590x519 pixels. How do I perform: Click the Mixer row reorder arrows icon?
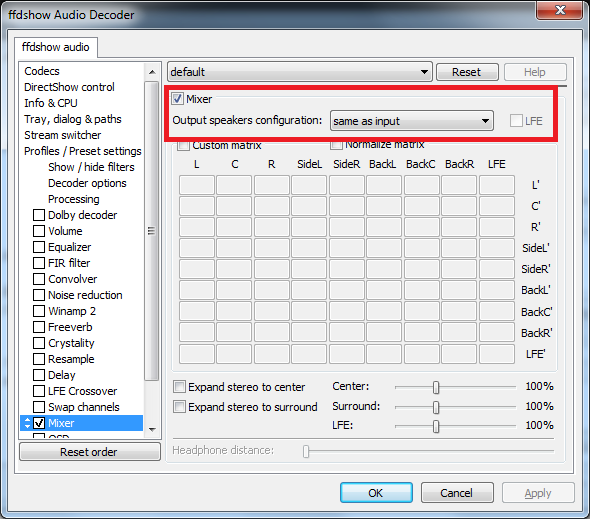coord(27,423)
